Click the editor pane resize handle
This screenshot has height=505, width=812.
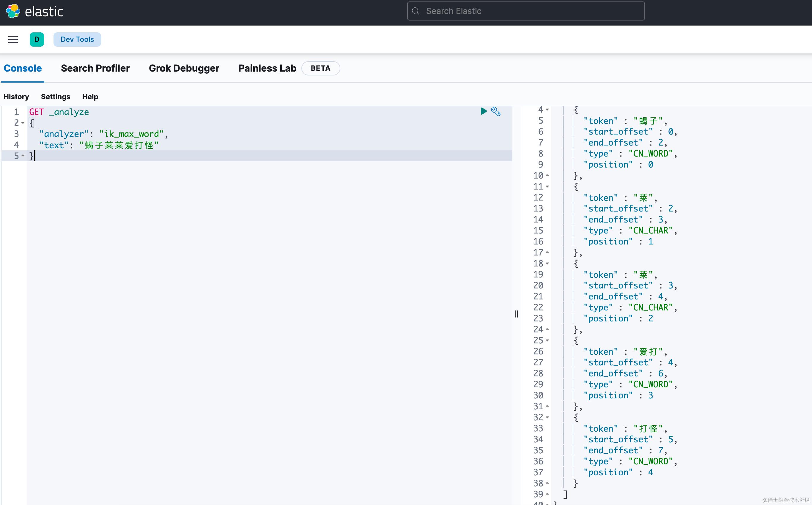point(517,314)
